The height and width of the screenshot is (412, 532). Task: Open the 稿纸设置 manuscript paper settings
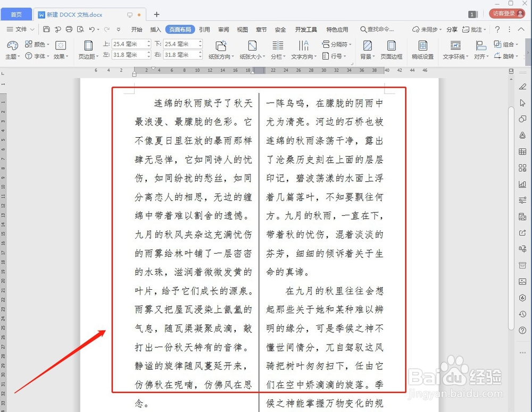point(422,51)
